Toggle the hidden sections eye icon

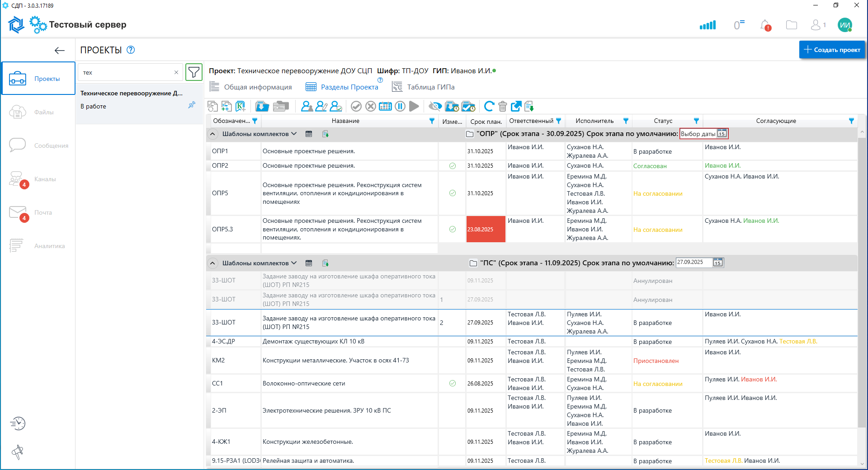pyautogui.click(x=435, y=106)
